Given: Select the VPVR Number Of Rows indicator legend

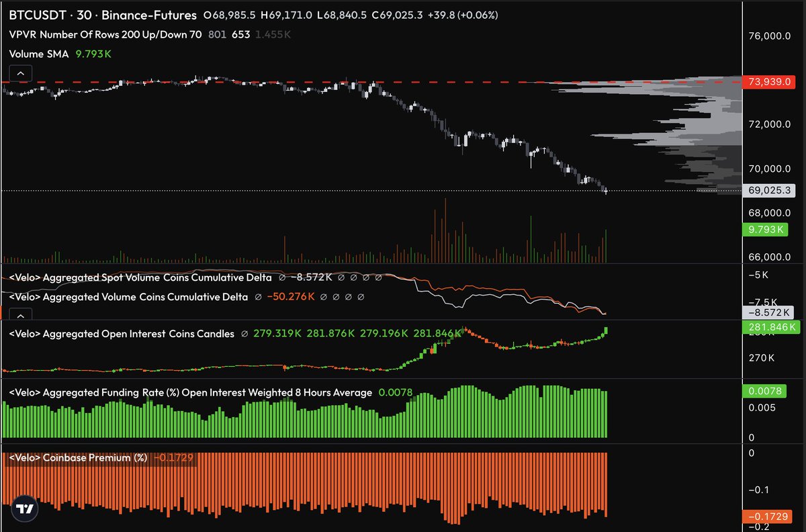Looking at the screenshot, I should [x=105, y=34].
